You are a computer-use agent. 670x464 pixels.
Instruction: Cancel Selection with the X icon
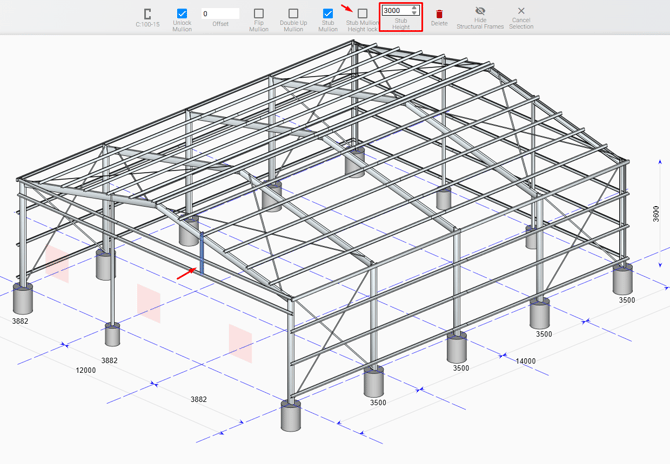click(521, 11)
